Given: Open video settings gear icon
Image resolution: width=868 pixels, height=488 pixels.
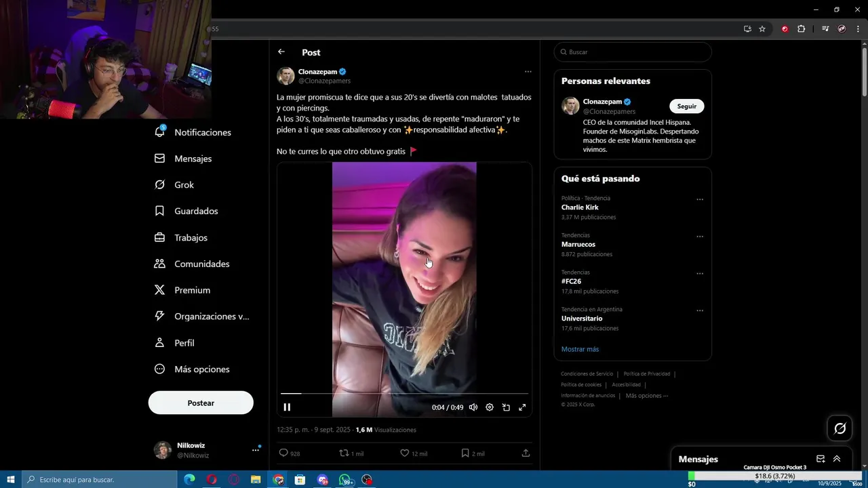Looking at the screenshot, I should point(490,407).
